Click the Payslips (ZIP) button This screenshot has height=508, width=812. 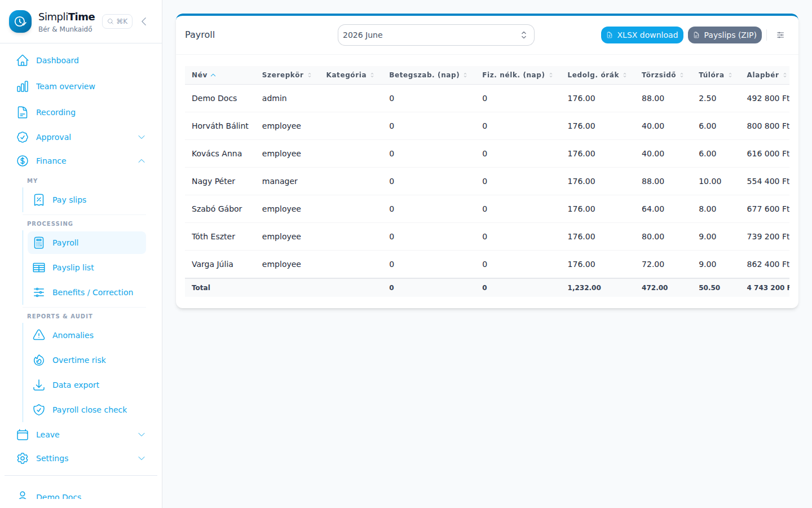pyautogui.click(x=725, y=35)
